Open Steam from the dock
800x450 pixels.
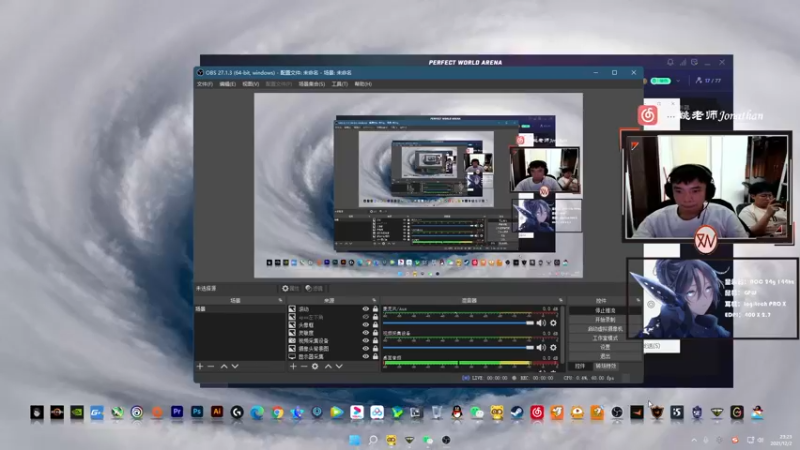[x=517, y=412]
